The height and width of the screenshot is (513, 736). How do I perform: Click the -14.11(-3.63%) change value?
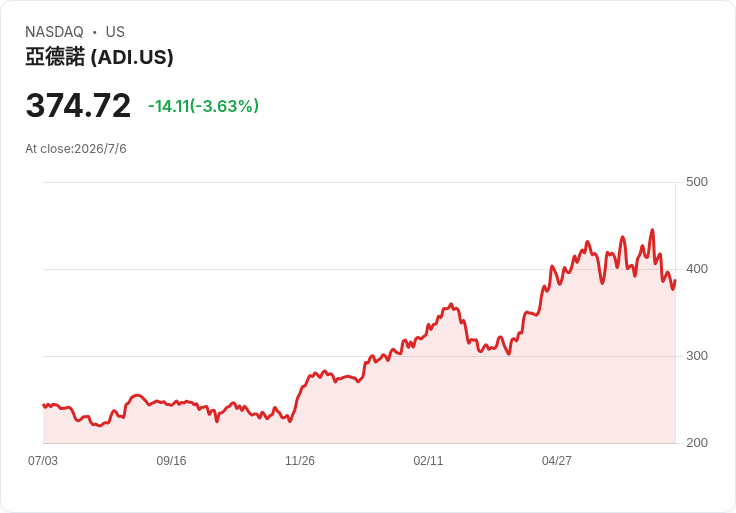point(203,106)
